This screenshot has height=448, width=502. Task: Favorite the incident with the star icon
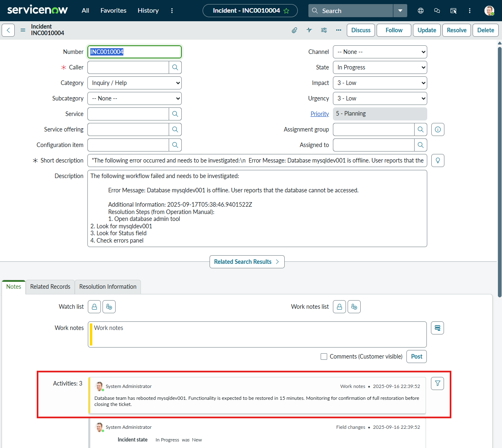[x=286, y=11]
